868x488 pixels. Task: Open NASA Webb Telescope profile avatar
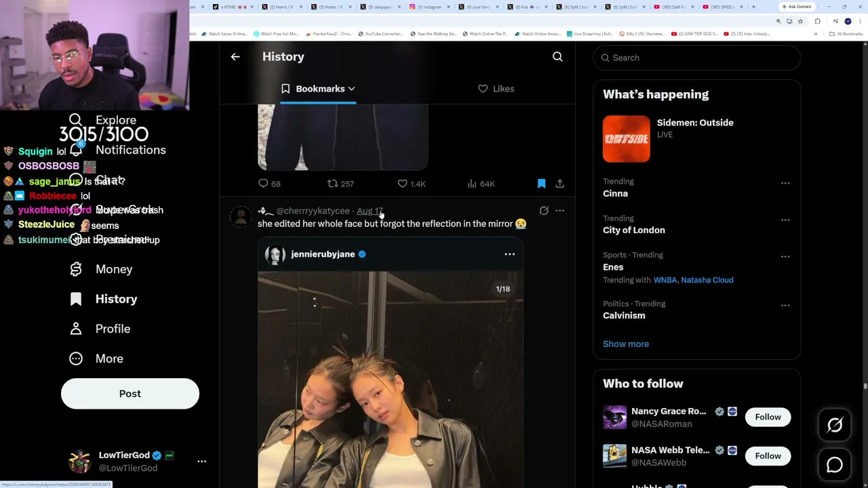point(614,456)
